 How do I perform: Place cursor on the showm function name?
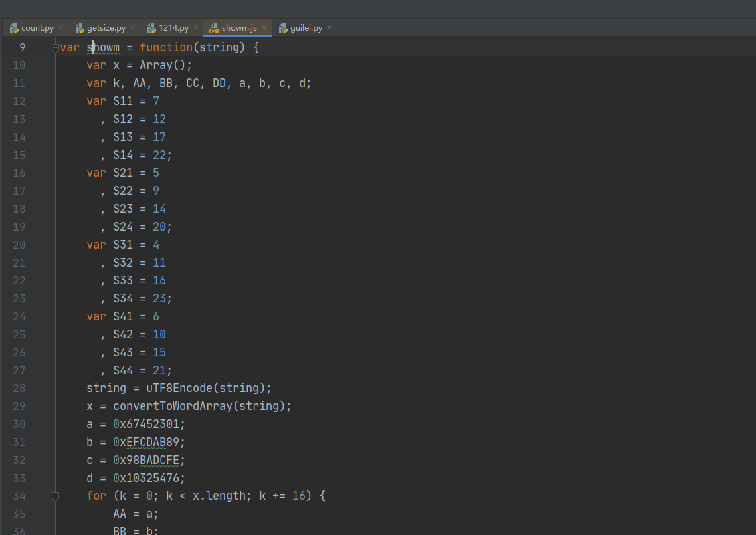click(103, 47)
